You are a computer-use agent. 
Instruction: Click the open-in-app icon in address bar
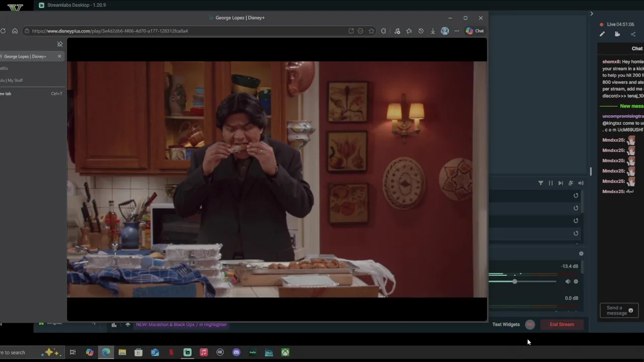[351, 31]
